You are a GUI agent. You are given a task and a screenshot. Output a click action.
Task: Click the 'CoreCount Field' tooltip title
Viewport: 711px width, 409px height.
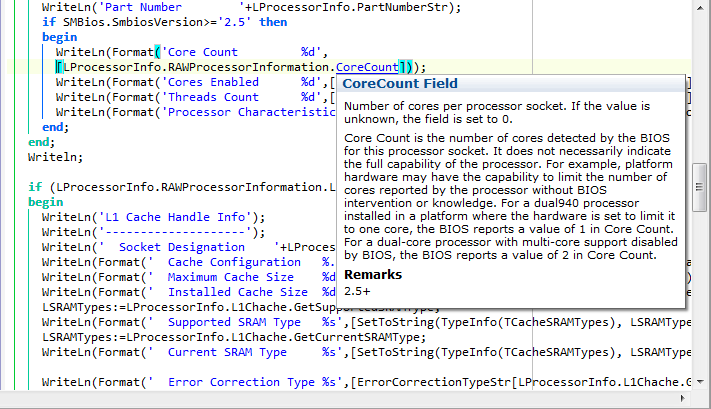click(x=400, y=84)
